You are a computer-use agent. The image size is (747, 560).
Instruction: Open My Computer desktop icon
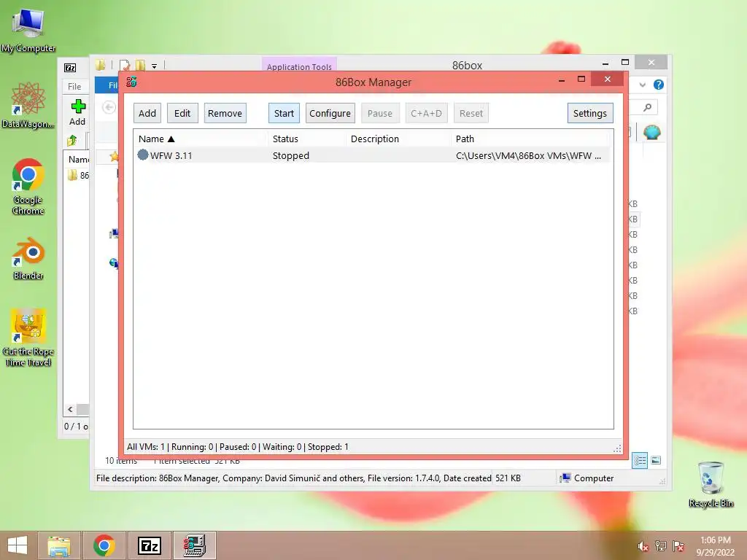(x=28, y=31)
